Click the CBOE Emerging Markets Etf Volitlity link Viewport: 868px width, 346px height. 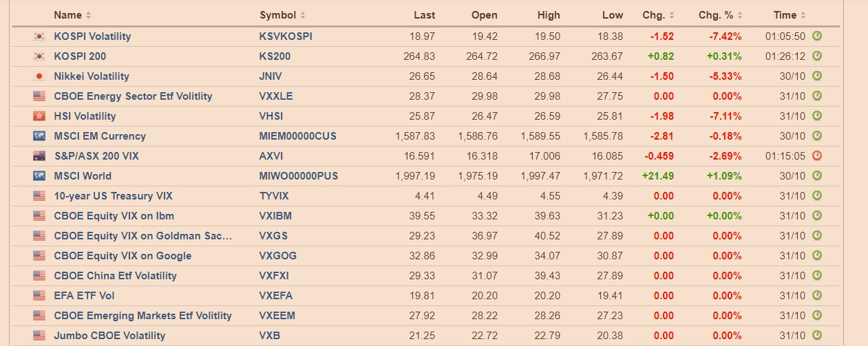(142, 316)
